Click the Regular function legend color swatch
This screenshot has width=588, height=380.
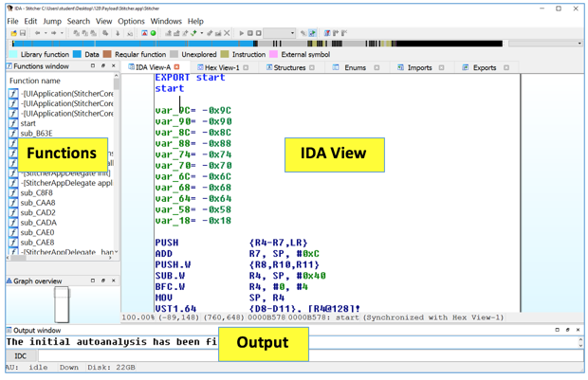(108, 55)
